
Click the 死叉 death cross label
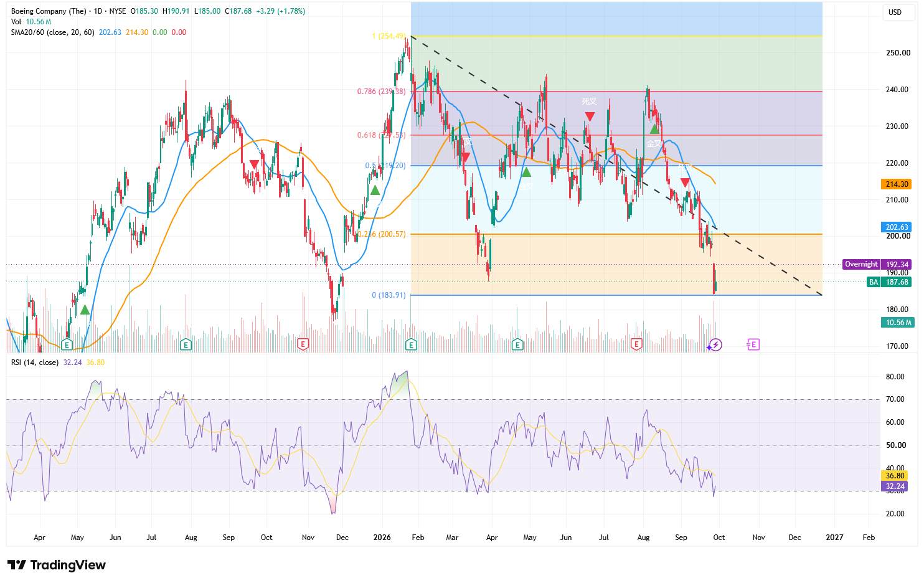coord(589,101)
